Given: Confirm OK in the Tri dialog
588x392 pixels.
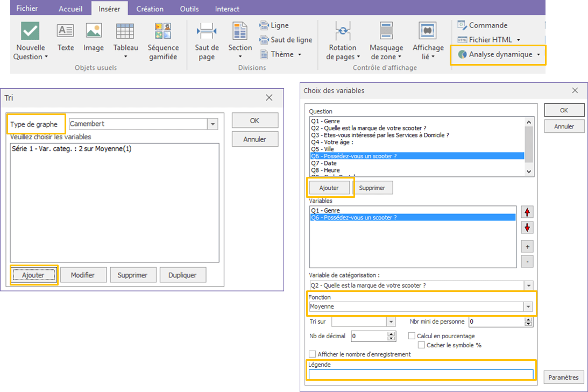Looking at the screenshot, I should (x=254, y=120).
